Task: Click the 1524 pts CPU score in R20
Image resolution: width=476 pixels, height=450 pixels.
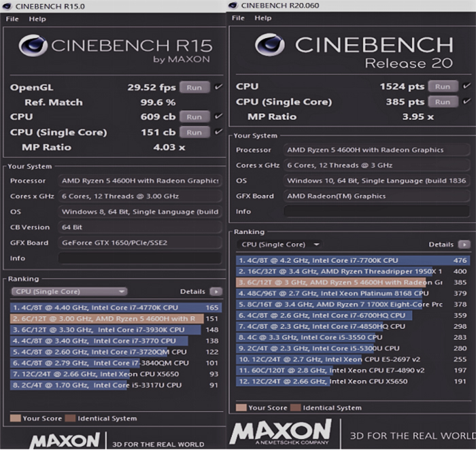Action: [402, 86]
